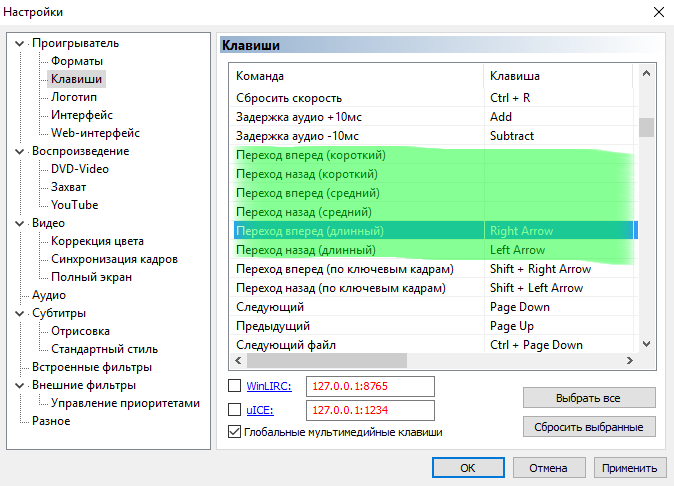Viewport: 674px width, 486px height.
Task: Click the Выбрать все button
Action: 588,398
